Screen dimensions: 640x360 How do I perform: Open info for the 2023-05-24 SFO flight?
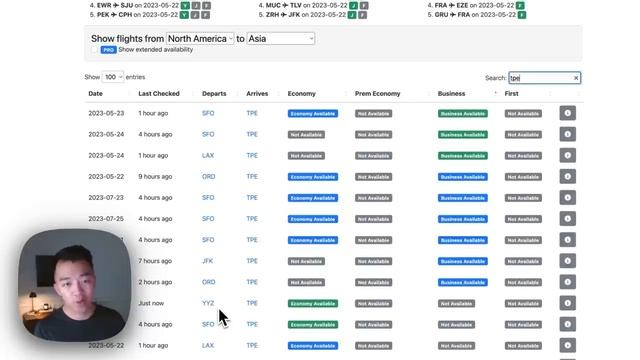click(x=567, y=134)
